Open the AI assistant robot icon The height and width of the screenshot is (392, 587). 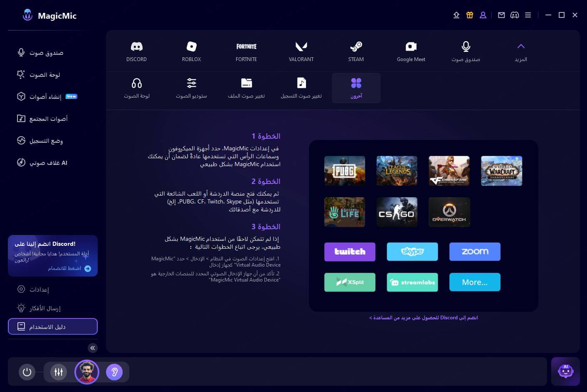tap(565, 371)
